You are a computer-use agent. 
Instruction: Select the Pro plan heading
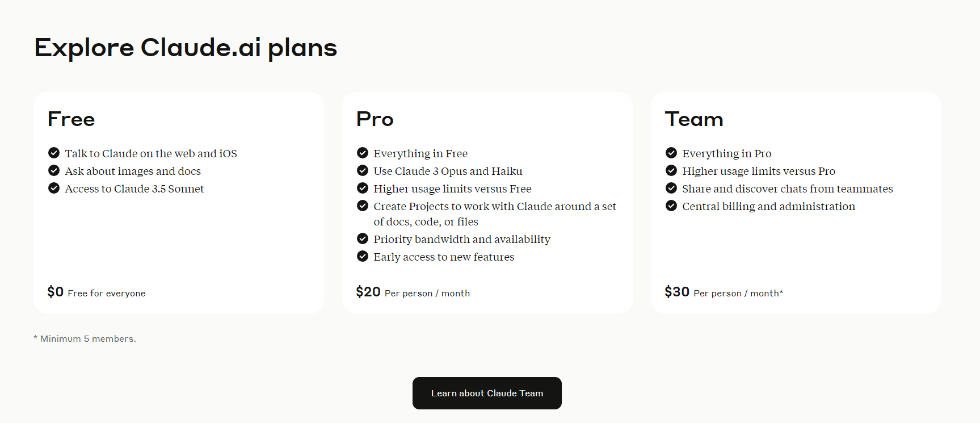click(x=375, y=119)
